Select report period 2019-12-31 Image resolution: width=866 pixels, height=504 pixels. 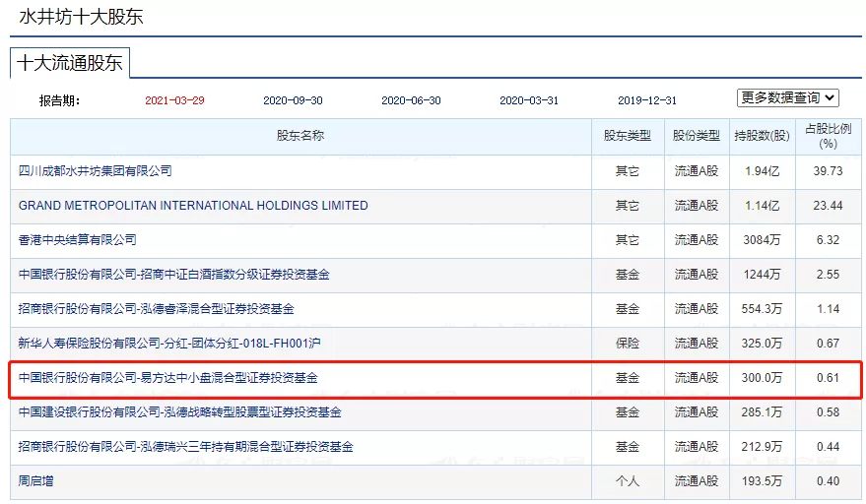(646, 100)
